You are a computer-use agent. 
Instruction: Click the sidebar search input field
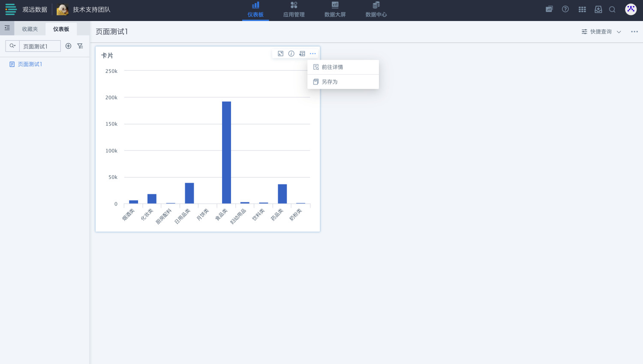tap(40, 46)
